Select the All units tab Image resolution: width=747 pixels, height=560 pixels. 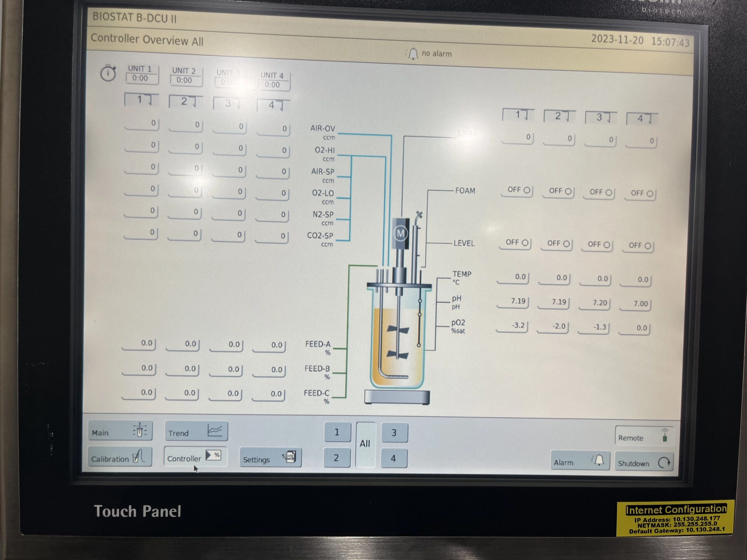pyautogui.click(x=365, y=444)
